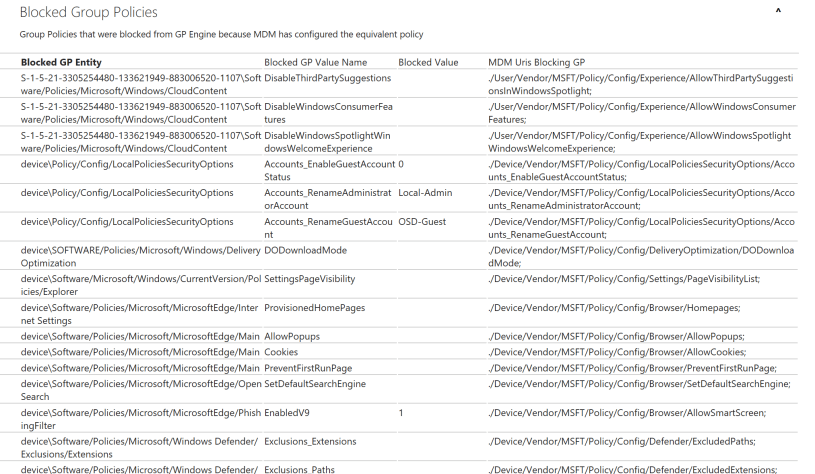Screen dimensions: 815x474
Task: Select the ProvisionedHomePages entry
Action: (314, 308)
